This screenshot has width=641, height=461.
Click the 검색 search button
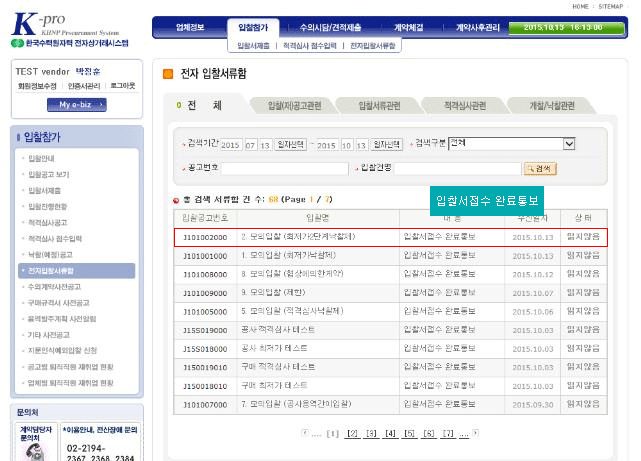(x=543, y=169)
